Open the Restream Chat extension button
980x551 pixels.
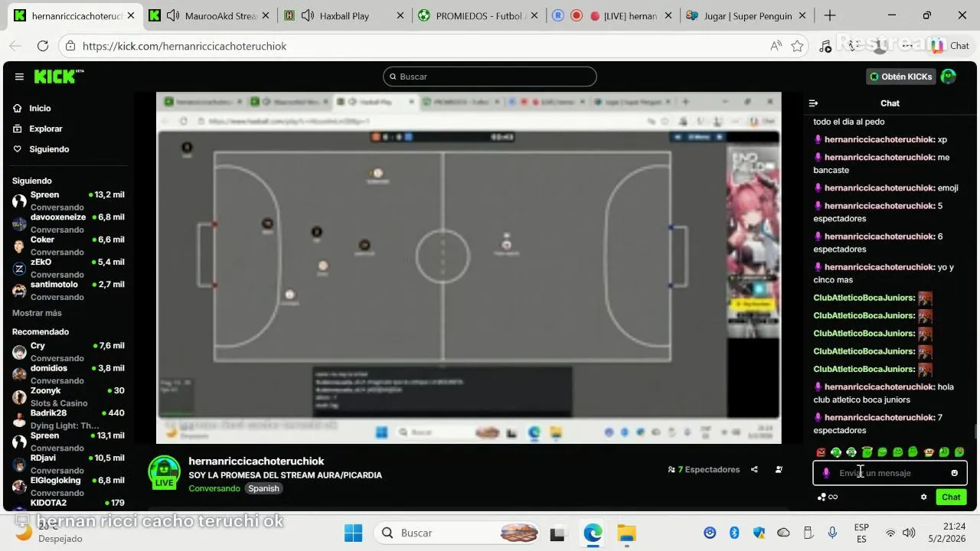951,46
